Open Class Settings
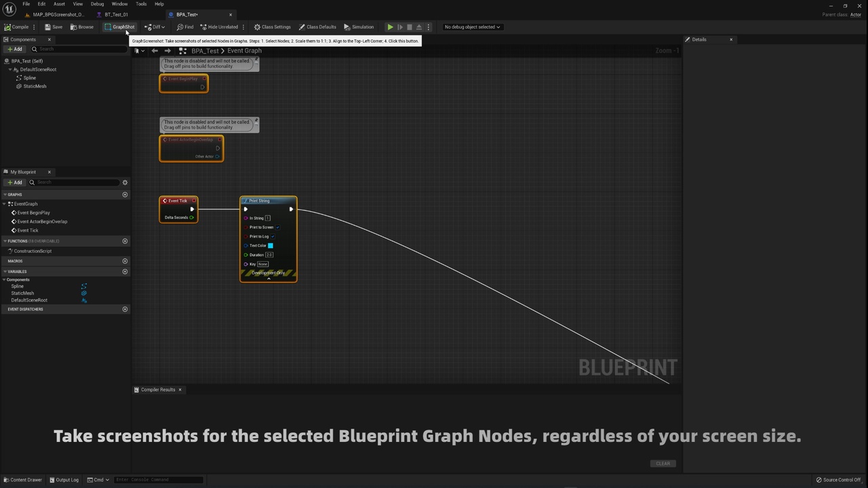Image resolution: width=868 pixels, height=488 pixels. (x=272, y=27)
